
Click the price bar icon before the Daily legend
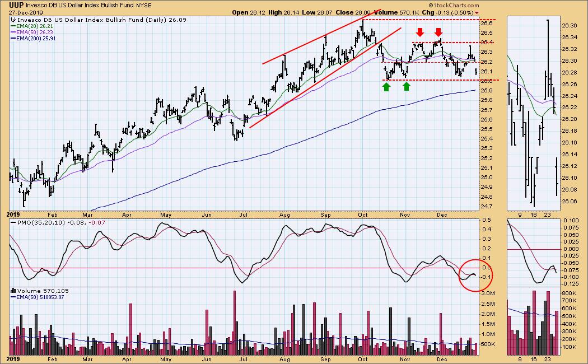tap(13, 20)
